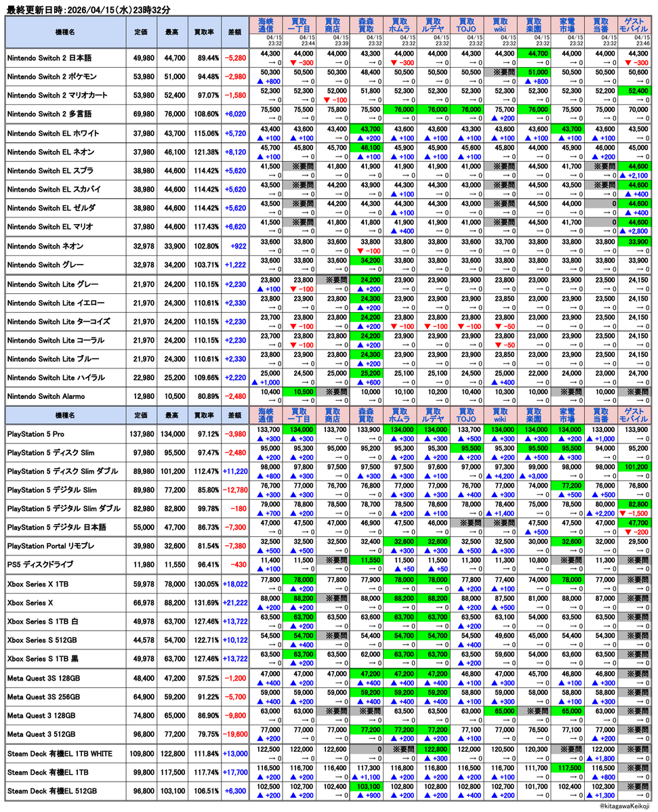Click +1,000 change in Switch Lite ハイラル row
This screenshot has width=658, height=812.
[266, 383]
